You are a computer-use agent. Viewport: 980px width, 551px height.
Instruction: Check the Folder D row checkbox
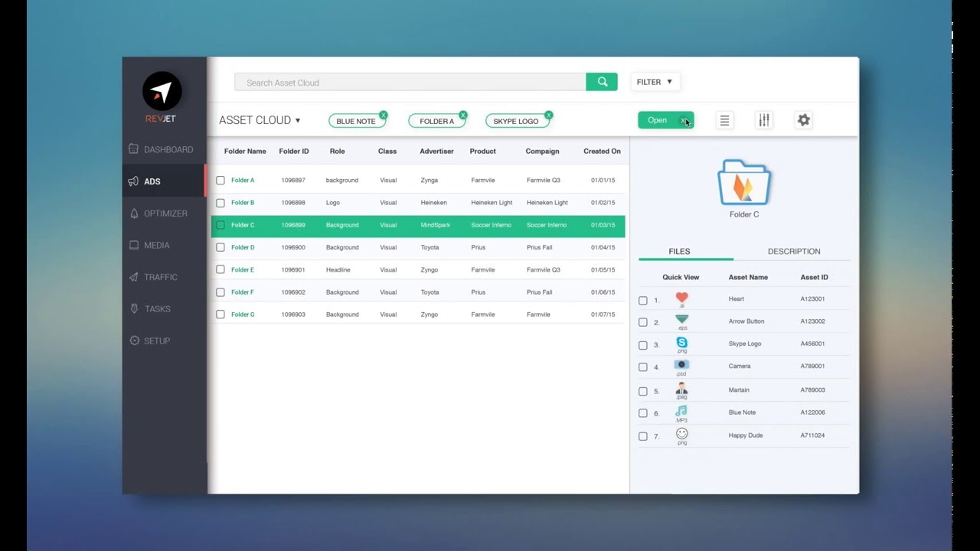(220, 247)
